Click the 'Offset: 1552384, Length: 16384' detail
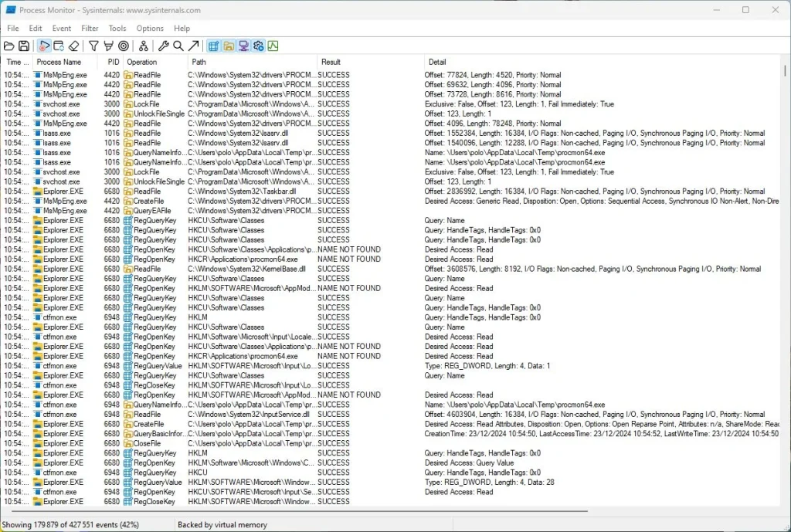 click(595, 133)
